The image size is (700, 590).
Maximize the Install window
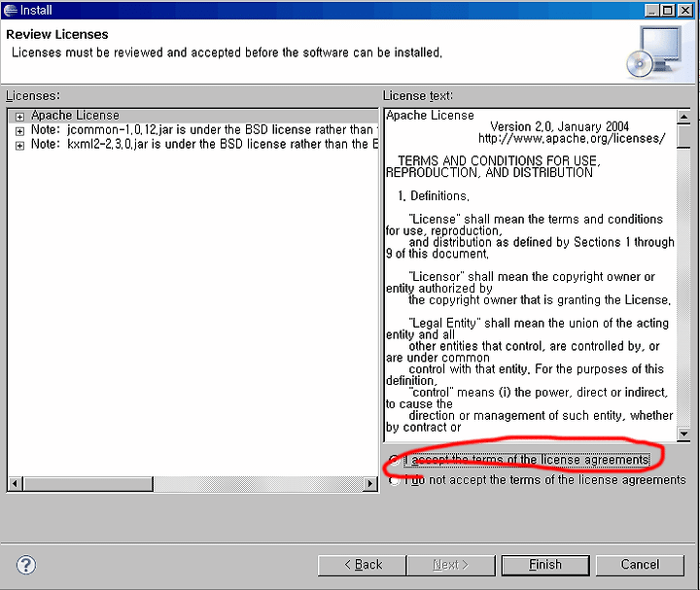coord(668,10)
